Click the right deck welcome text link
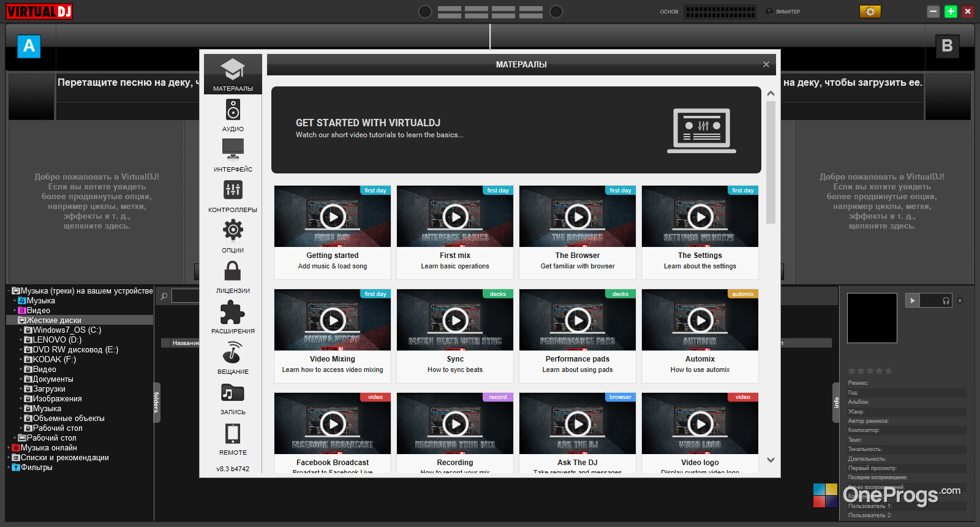 (882, 201)
